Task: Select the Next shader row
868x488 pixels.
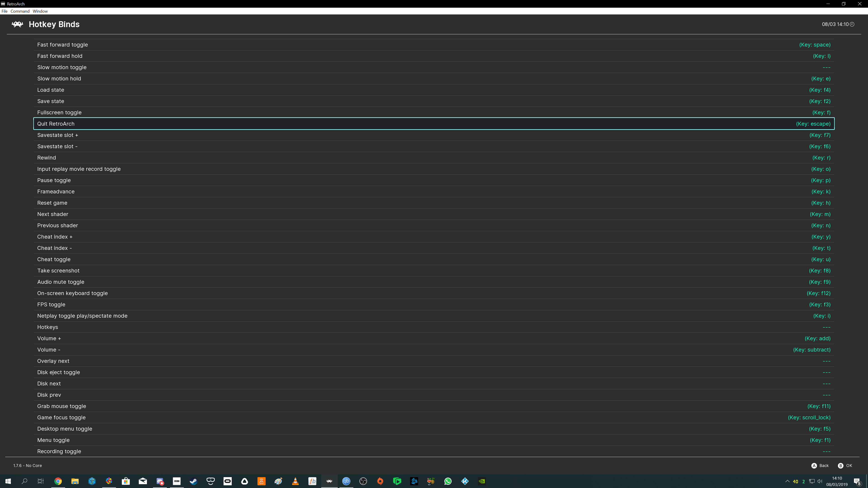Action: click(x=434, y=214)
